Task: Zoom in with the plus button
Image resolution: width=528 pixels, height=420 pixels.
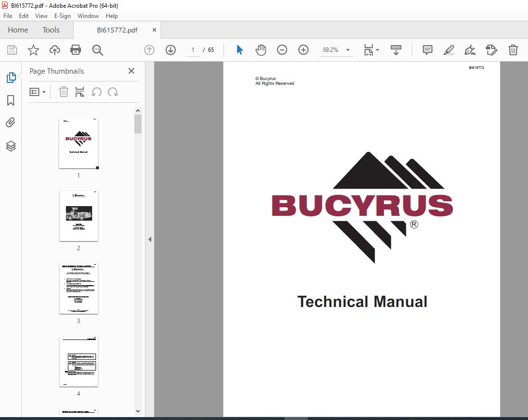Action: [304, 50]
